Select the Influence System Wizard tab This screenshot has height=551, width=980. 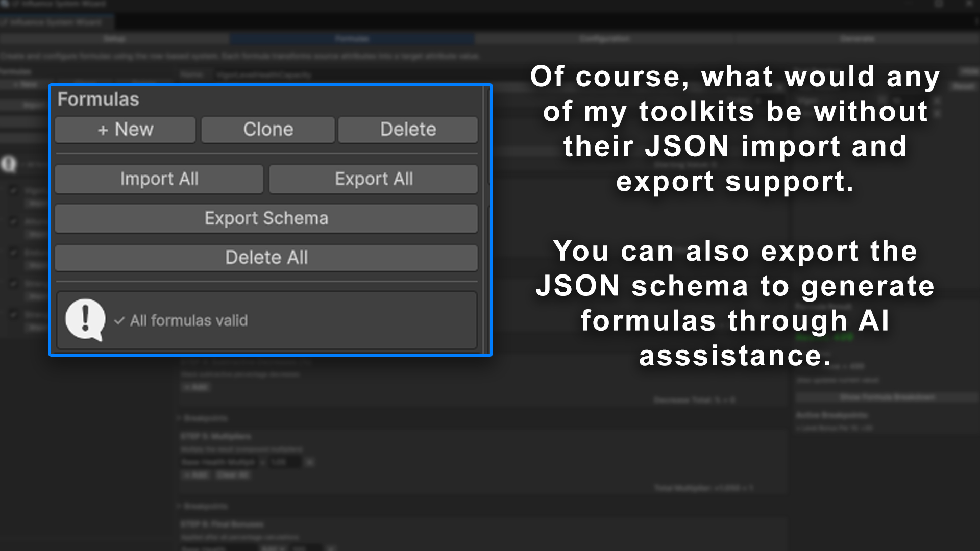(x=54, y=22)
